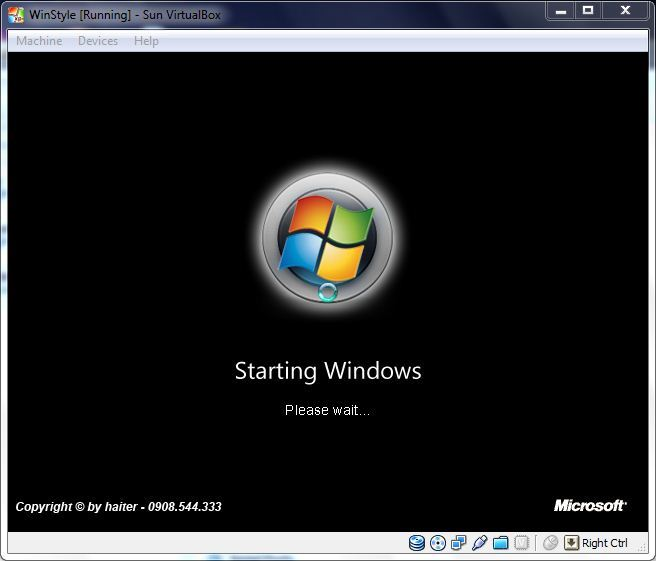Viewport: 656px width, 561px height.
Task: Maximize the WinStyle VirtualBox window
Action: (588, 10)
